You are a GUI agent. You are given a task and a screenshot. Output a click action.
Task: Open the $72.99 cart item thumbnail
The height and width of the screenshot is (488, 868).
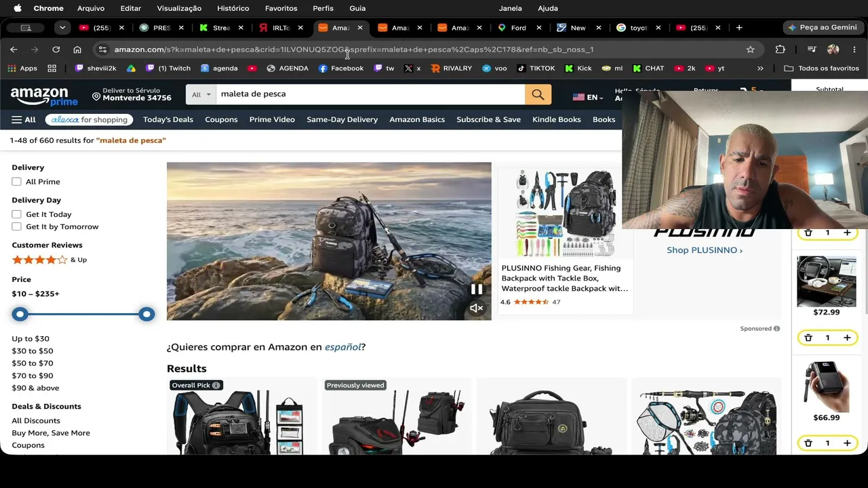click(826, 281)
